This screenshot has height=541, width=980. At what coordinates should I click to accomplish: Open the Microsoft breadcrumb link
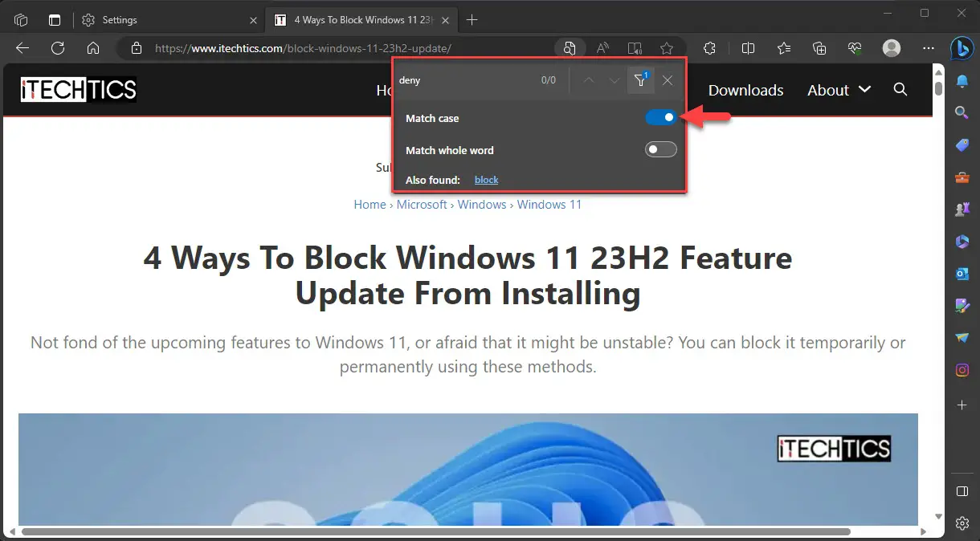[x=422, y=205]
